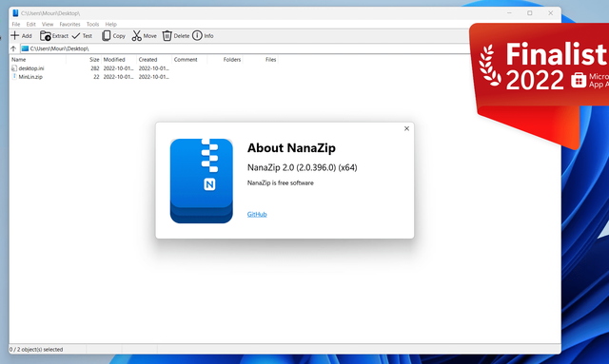Screen dimensions: 609x364
Task: Open the Help menu
Action: (x=110, y=24)
